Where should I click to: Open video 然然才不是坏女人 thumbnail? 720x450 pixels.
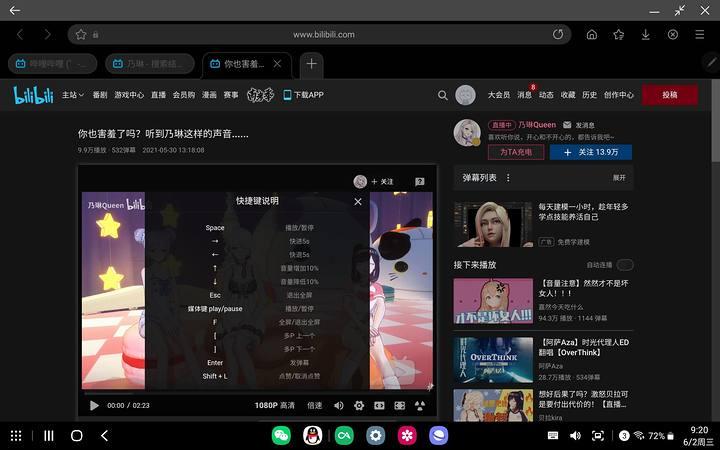[493, 301]
